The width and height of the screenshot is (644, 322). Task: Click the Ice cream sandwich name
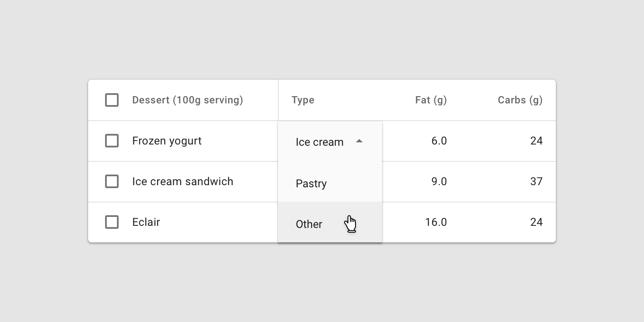(183, 181)
